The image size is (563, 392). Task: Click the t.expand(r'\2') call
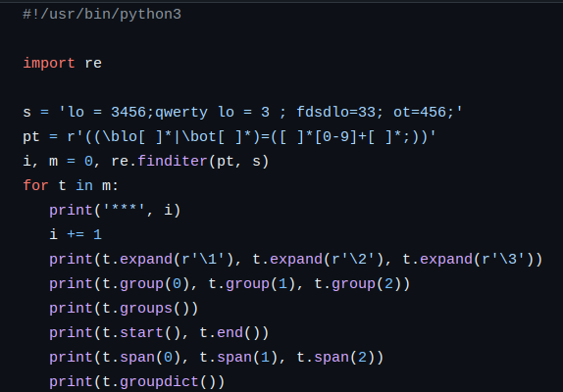tap(318, 260)
